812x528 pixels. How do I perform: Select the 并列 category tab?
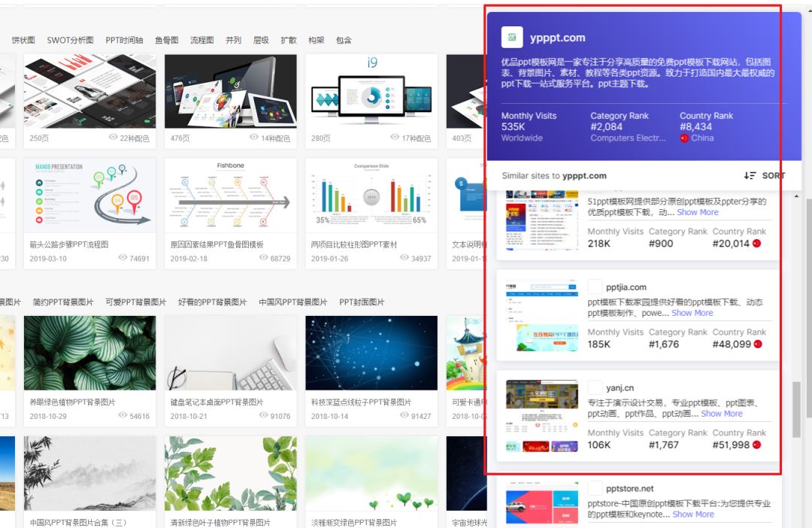pos(234,40)
